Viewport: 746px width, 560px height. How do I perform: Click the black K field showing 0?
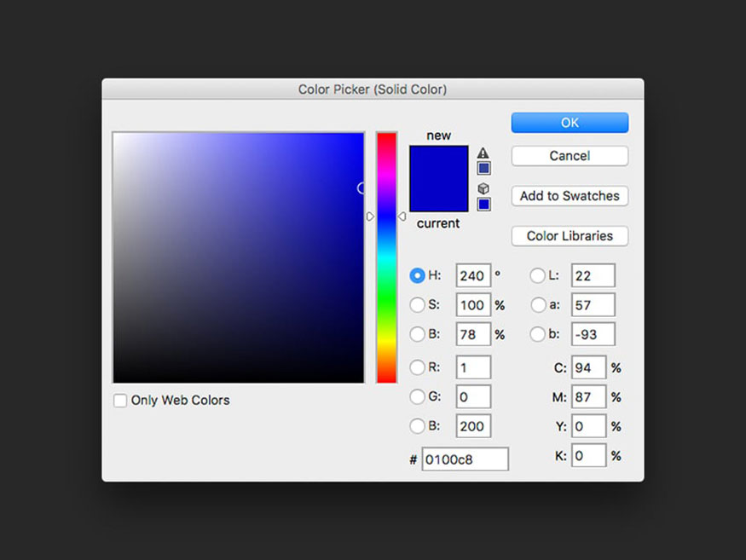[588, 456]
